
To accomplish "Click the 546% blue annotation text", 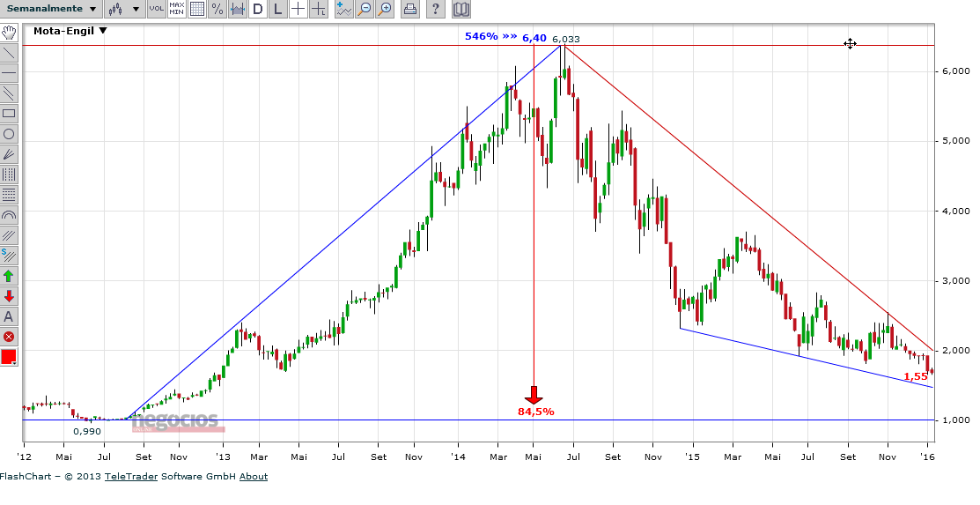I will (x=482, y=37).
